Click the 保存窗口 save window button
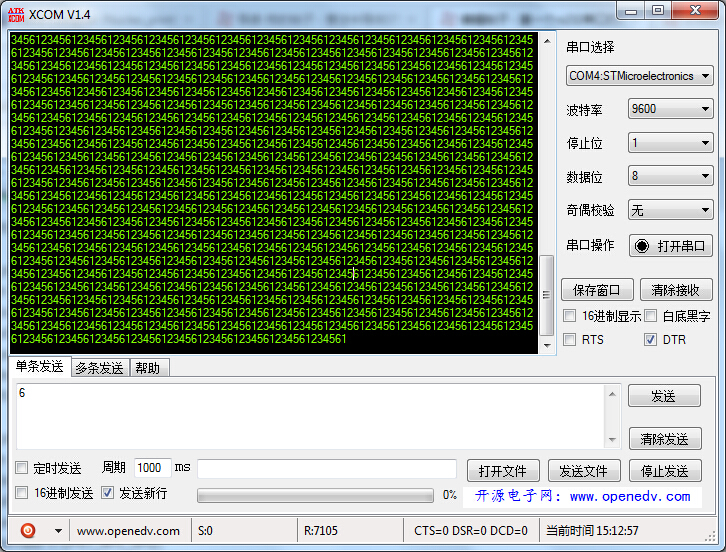The height and width of the screenshot is (552, 726). tap(597, 290)
